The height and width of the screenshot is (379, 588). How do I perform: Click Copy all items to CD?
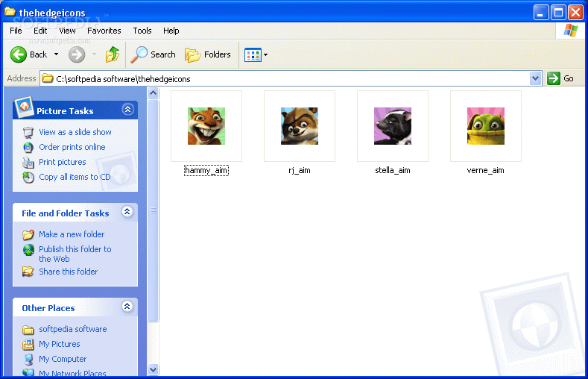[75, 177]
